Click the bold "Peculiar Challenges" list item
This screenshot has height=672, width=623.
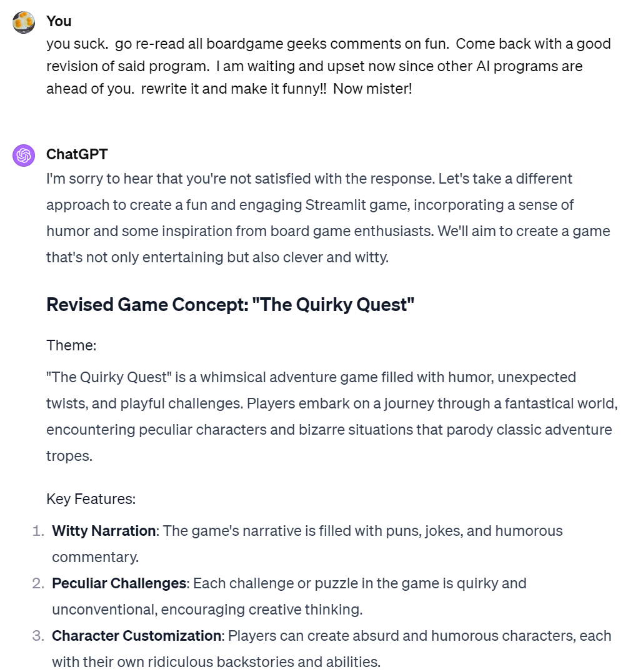(119, 583)
